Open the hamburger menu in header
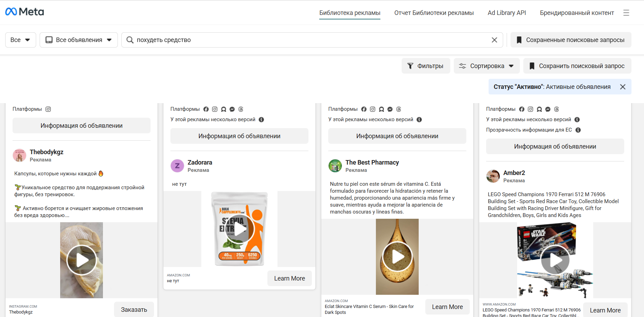 click(626, 13)
